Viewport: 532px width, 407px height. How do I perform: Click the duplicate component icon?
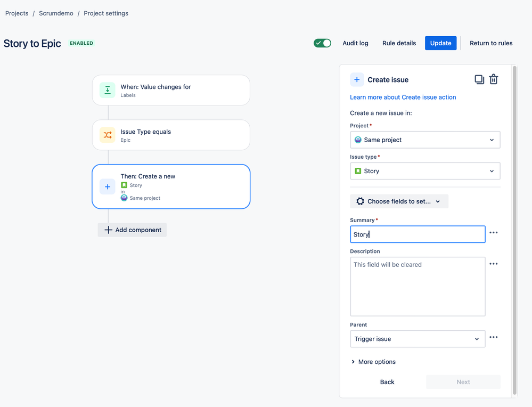coord(479,79)
